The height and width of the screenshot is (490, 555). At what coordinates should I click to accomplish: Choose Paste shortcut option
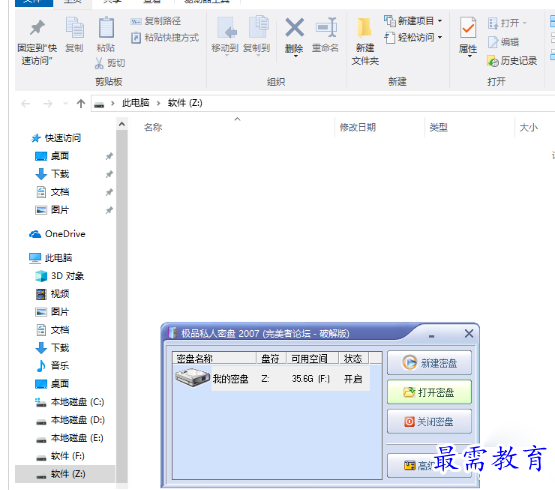pos(165,38)
